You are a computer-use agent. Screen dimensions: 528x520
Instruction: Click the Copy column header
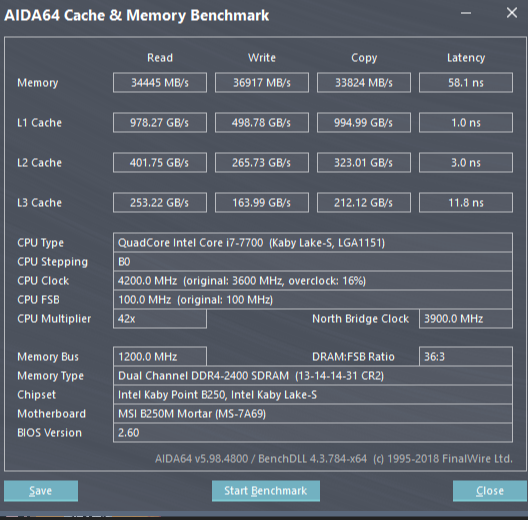tap(364, 58)
